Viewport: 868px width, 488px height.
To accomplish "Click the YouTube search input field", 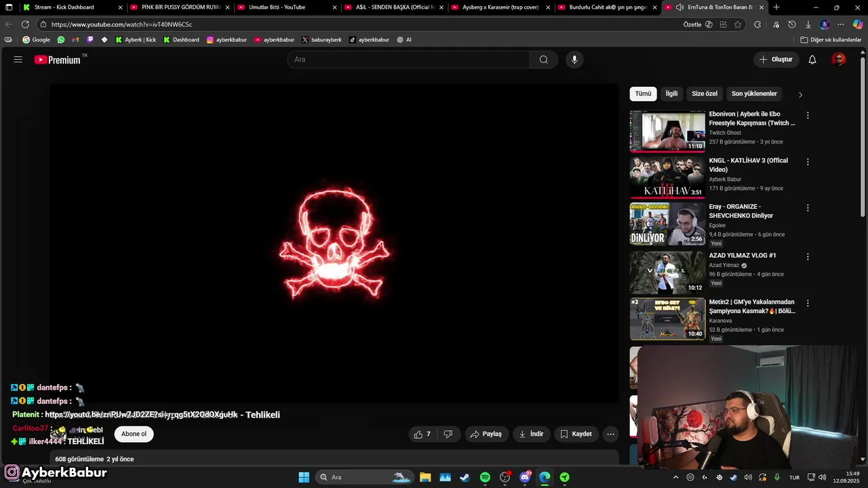I will point(408,60).
